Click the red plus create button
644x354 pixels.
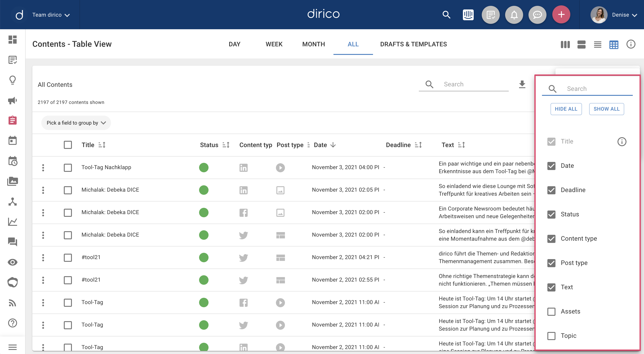pos(561,15)
